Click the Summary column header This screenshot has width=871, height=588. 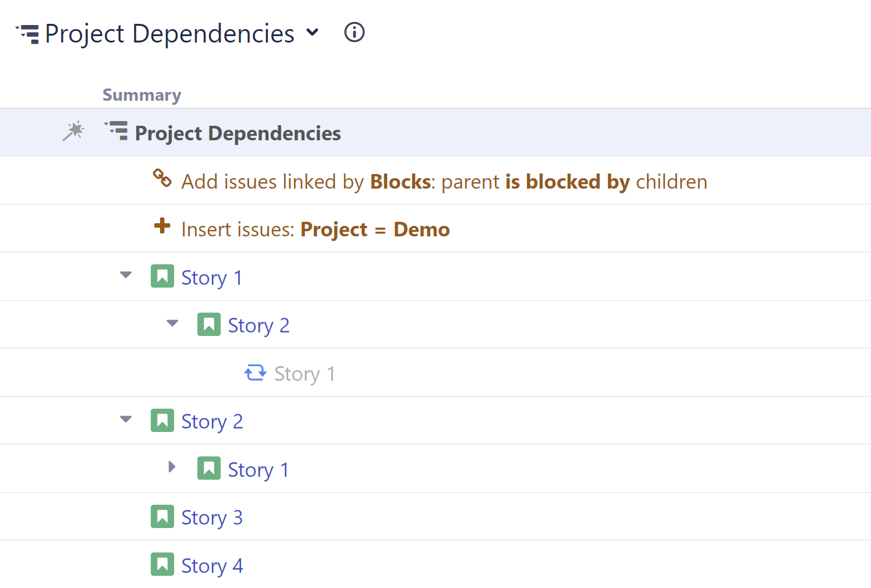(141, 95)
